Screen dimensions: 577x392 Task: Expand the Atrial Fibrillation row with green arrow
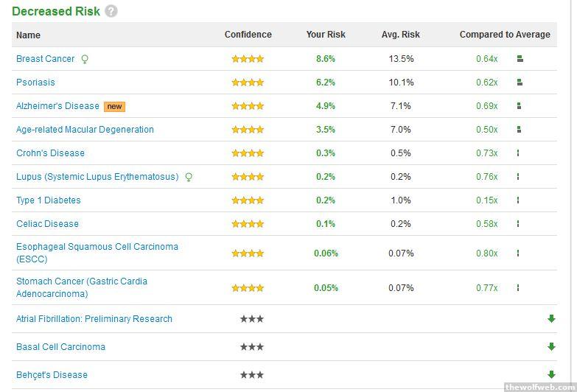(550, 319)
